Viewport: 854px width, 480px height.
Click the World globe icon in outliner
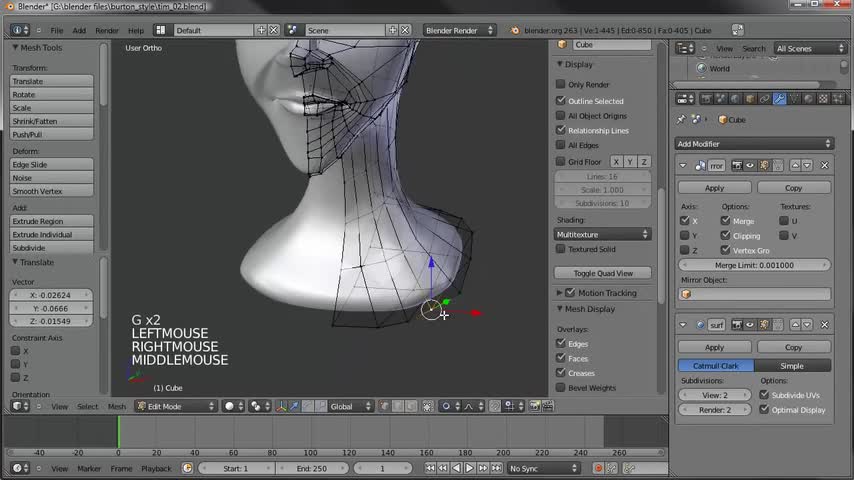pyautogui.click(x=702, y=69)
